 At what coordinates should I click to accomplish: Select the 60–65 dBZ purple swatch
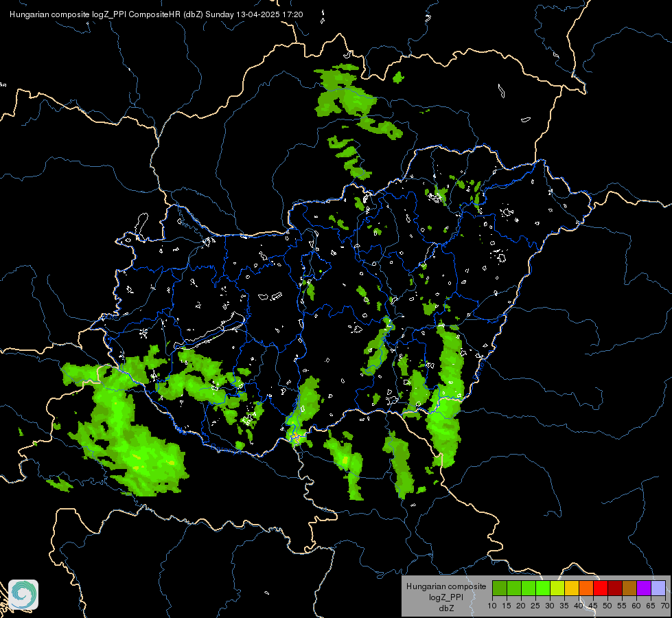(644, 588)
